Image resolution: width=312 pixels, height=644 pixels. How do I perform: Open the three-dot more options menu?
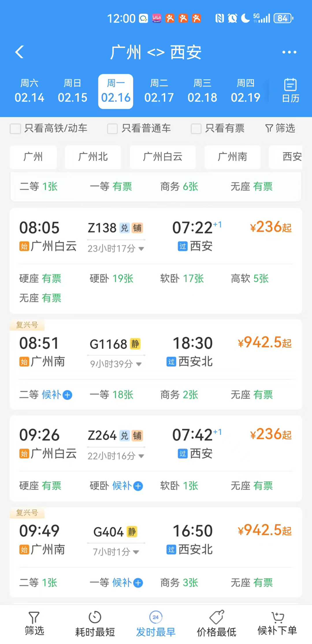(x=289, y=52)
